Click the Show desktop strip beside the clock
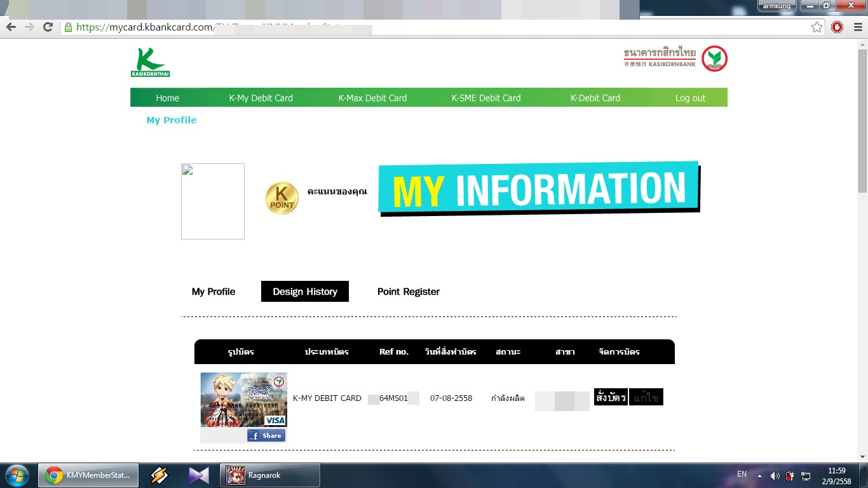 [x=864, y=475]
